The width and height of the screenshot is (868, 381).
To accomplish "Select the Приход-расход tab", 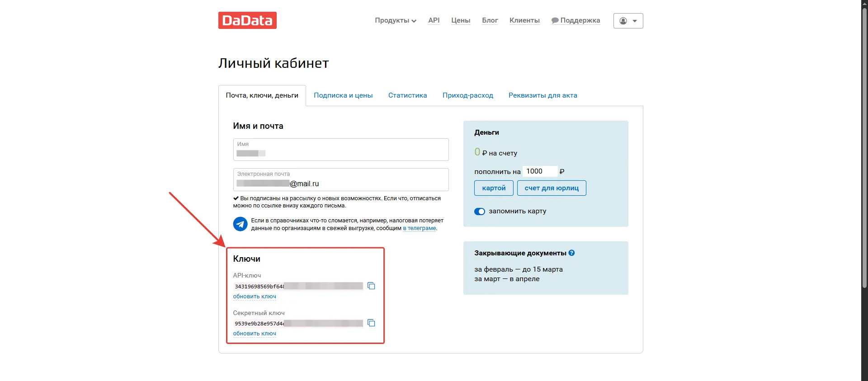I will 467,95.
